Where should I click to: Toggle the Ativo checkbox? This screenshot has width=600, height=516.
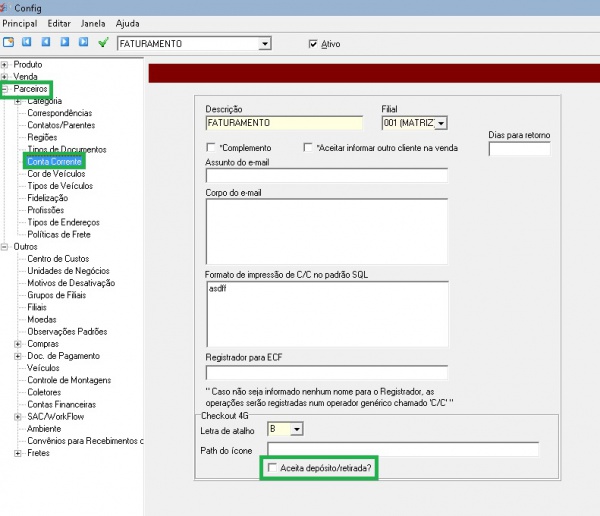tap(314, 44)
